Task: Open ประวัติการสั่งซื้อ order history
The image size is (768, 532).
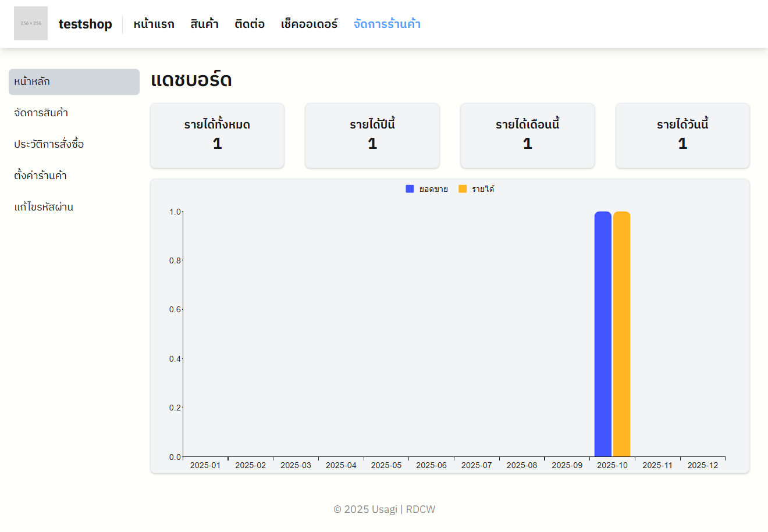Action: click(49, 144)
